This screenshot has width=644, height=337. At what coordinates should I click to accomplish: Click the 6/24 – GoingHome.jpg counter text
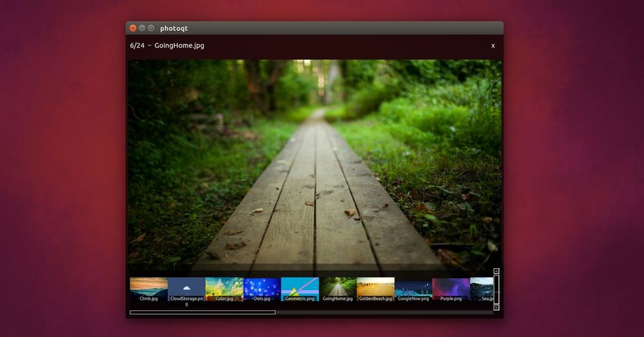pos(167,46)
